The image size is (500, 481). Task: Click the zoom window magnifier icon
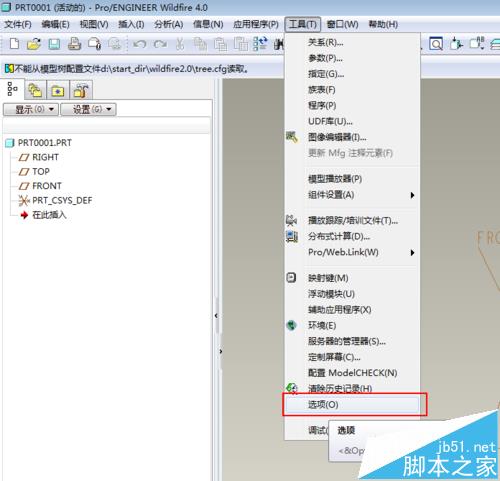click(x=436, y=44)
